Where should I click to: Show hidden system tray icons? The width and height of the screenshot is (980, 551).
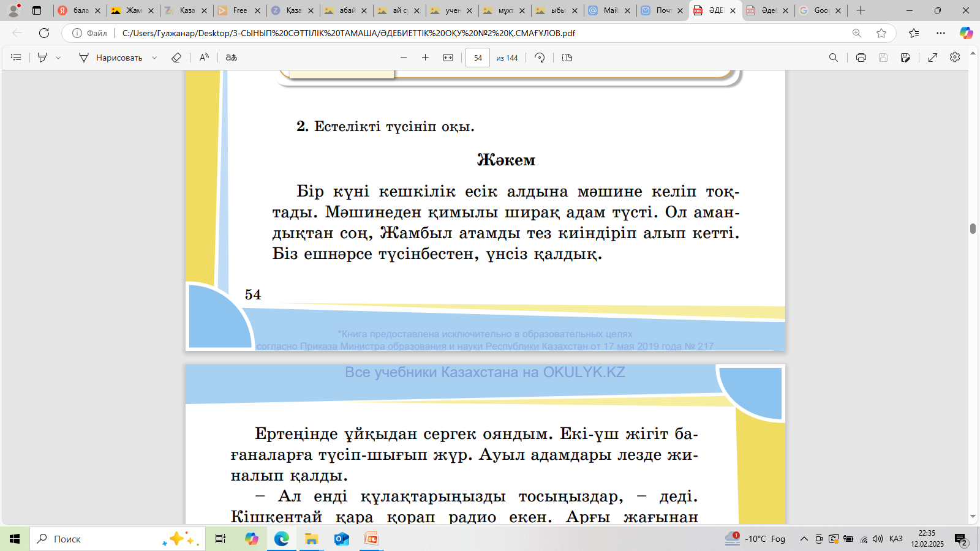(x=804, y=539)
